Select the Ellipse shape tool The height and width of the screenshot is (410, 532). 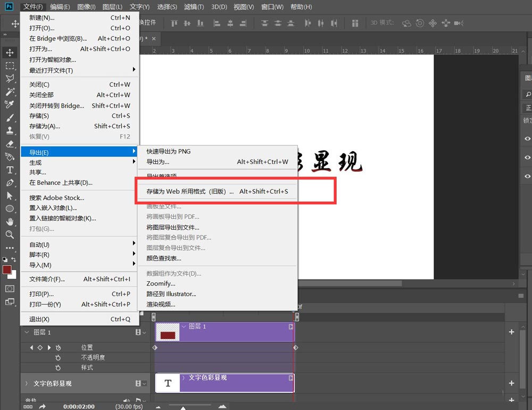click(10, 209)
